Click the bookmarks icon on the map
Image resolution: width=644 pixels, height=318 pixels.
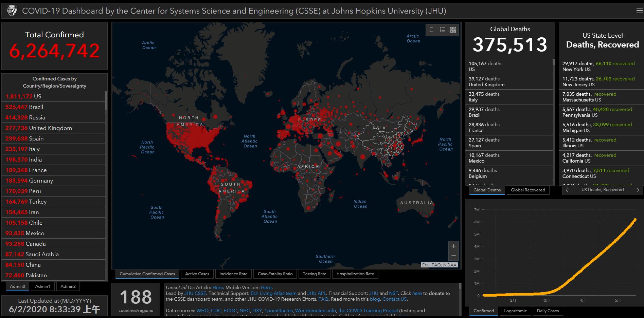[431, 30]
